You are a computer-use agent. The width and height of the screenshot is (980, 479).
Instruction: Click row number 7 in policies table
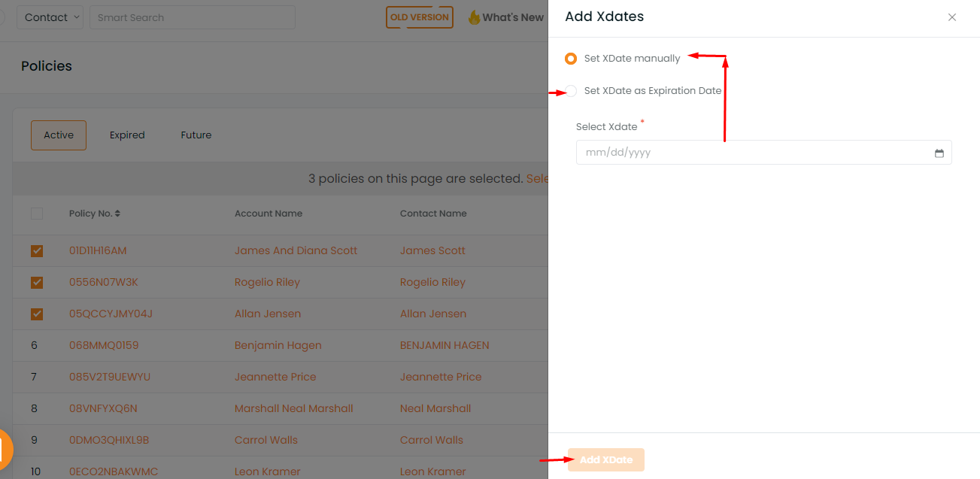pyautogui.click(x=34, y=377)
